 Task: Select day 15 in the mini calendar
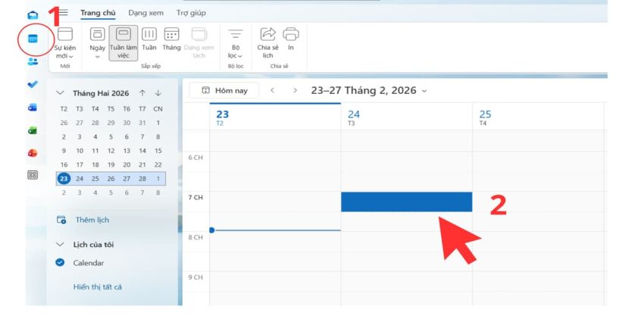(158, 151)
